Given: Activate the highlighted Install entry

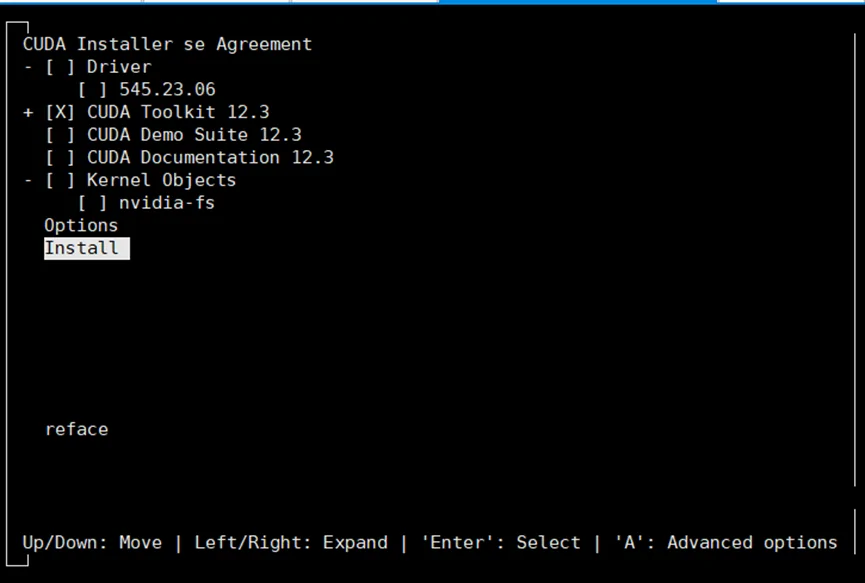Looking at the screenshot, I should pos(82,249).
